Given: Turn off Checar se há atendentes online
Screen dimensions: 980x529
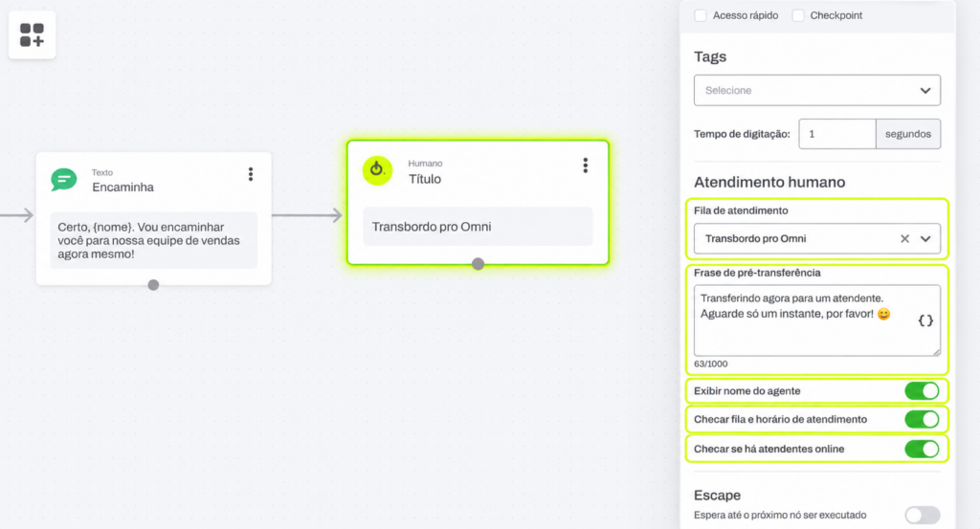Looking at the screenshot, I should coord(922,449).
